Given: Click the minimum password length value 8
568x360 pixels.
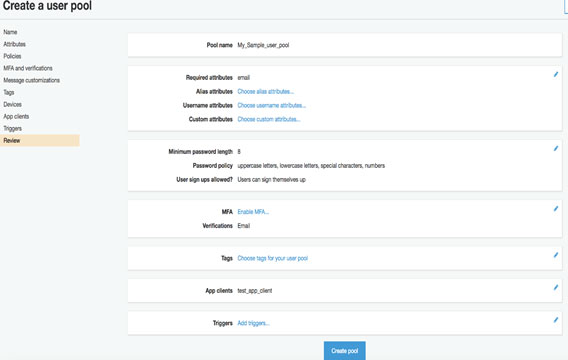Looking at the screenshot, I should 239,152.
